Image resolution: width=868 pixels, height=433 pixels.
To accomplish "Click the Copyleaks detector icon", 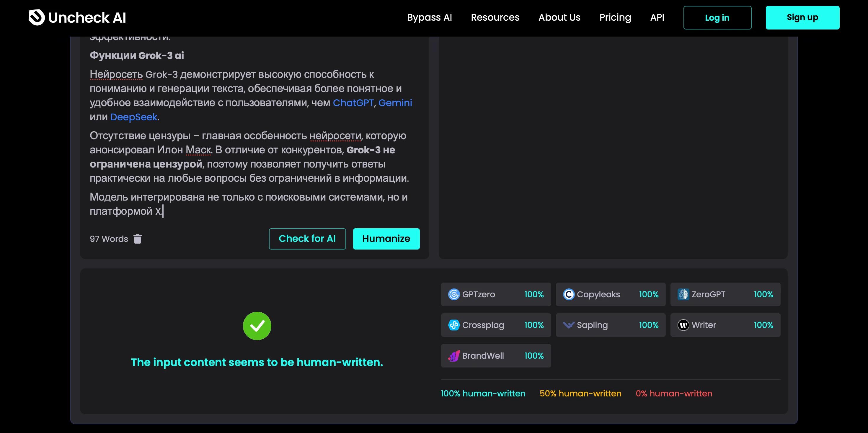I will (569, 294).
